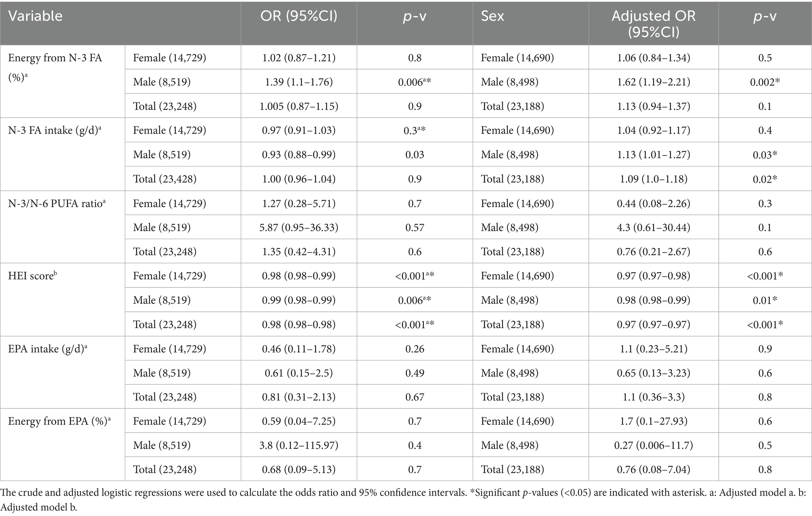Click adjusted OR value 1.62 (1.19–2.21)

653,82
